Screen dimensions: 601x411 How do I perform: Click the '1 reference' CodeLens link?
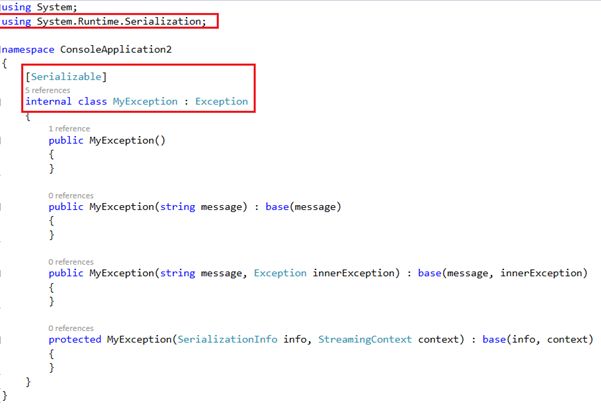tap(69, 128)
